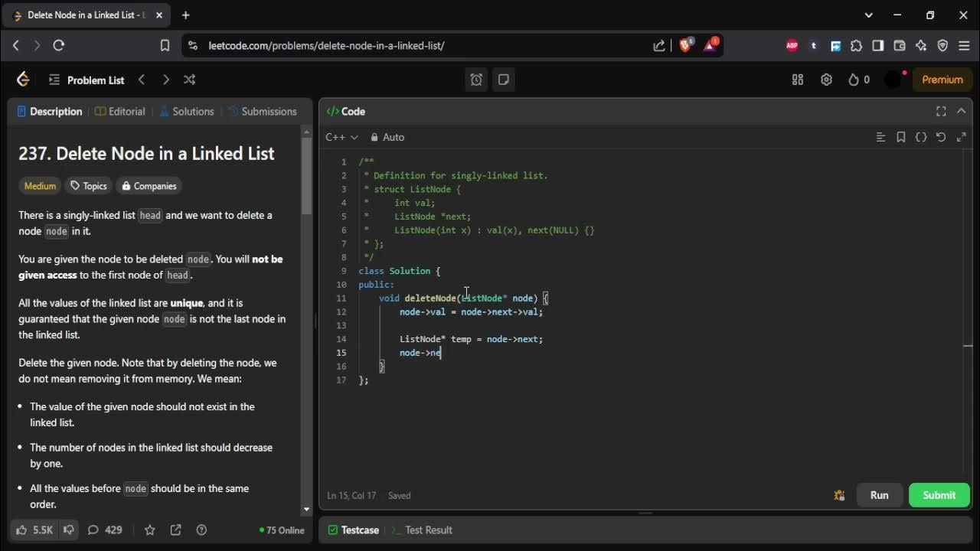Run the code
Viewport: 980px width, 551px height.
pyautogui.click(x=879, y=495)
